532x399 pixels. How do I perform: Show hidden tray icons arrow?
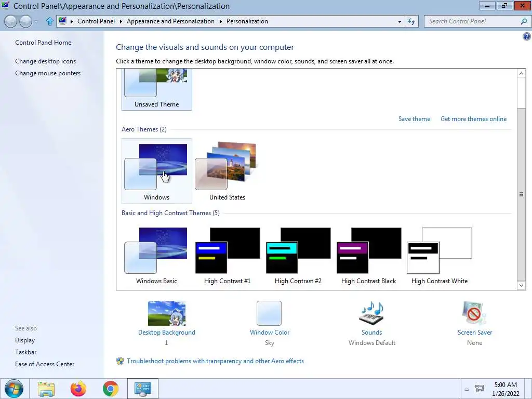coord(467,389)
